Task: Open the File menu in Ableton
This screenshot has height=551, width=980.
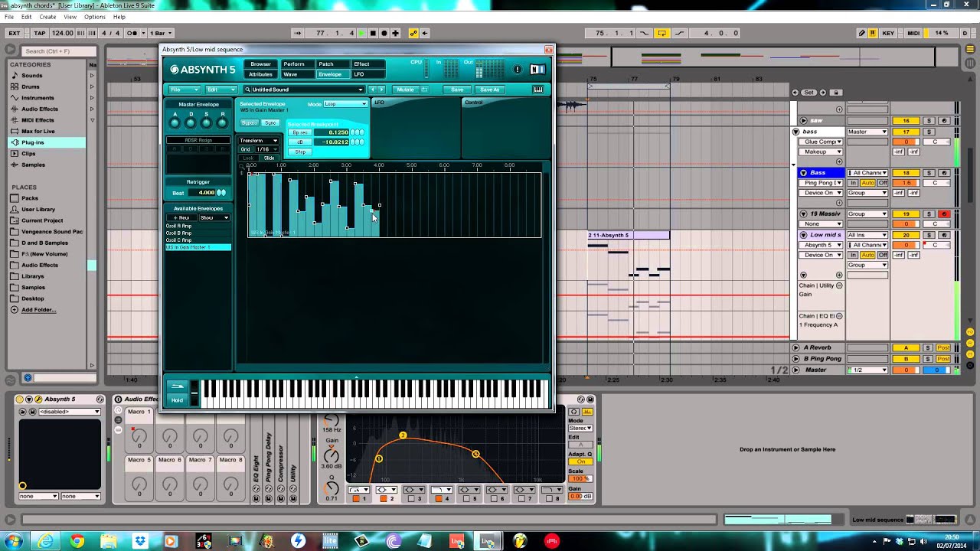Action: click(9, 17)
